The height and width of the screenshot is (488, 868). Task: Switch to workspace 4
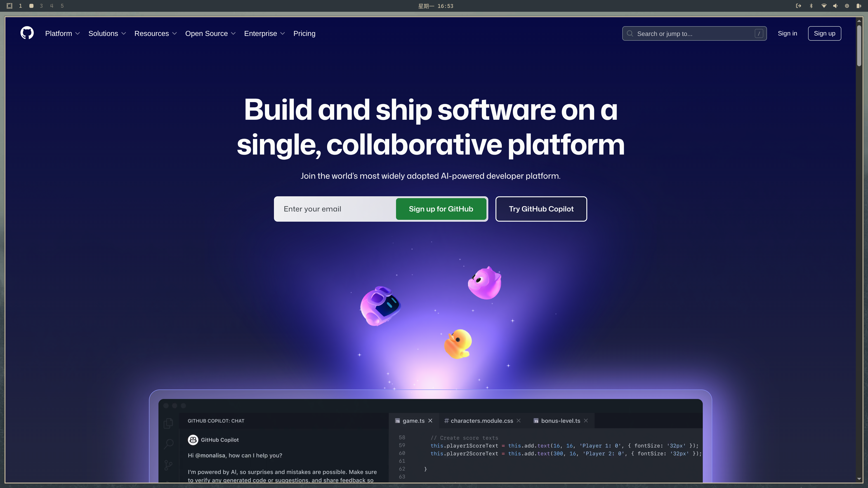click(x=52, y=6)
